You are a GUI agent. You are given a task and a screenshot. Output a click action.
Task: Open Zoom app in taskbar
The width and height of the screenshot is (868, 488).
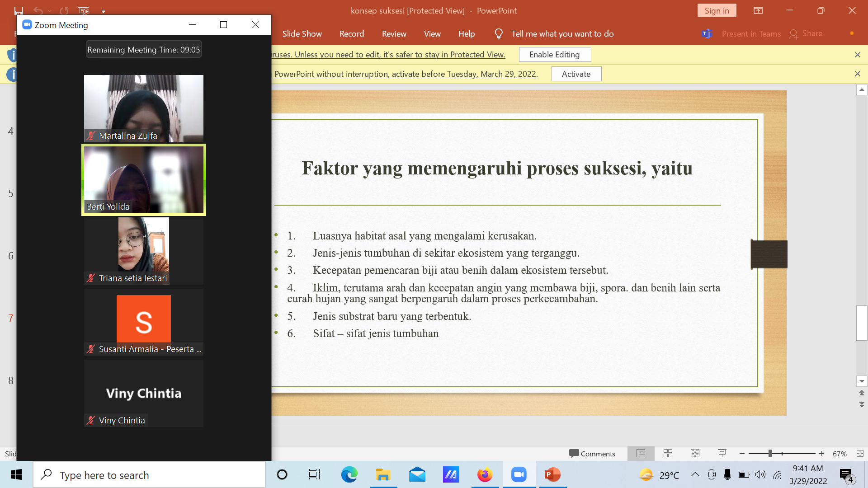coord(519,474)
